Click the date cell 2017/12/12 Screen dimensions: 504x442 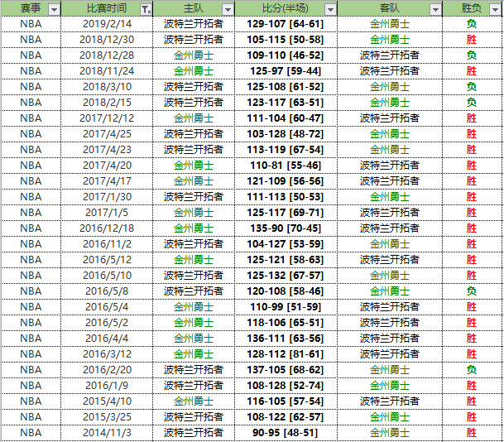pos(107,118)
